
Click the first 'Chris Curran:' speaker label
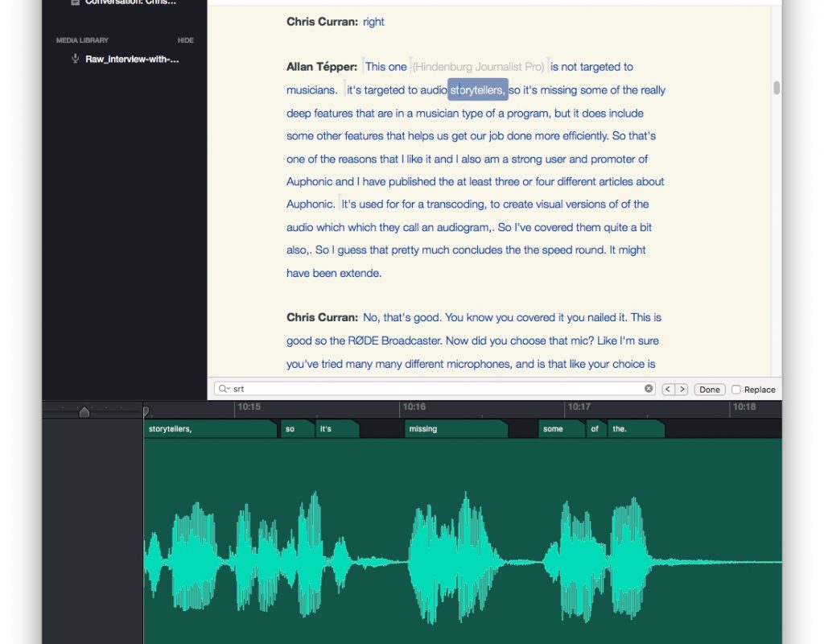click(322, 22)
